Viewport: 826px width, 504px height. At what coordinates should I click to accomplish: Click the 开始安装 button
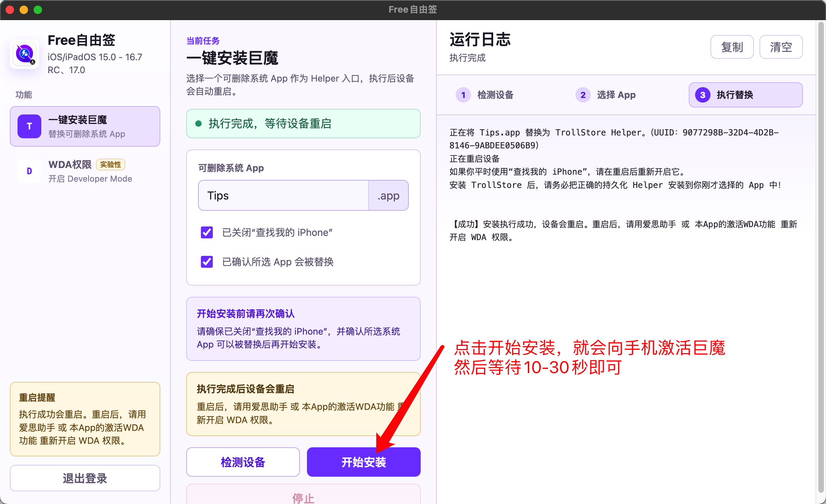click(x=364, y=462)
